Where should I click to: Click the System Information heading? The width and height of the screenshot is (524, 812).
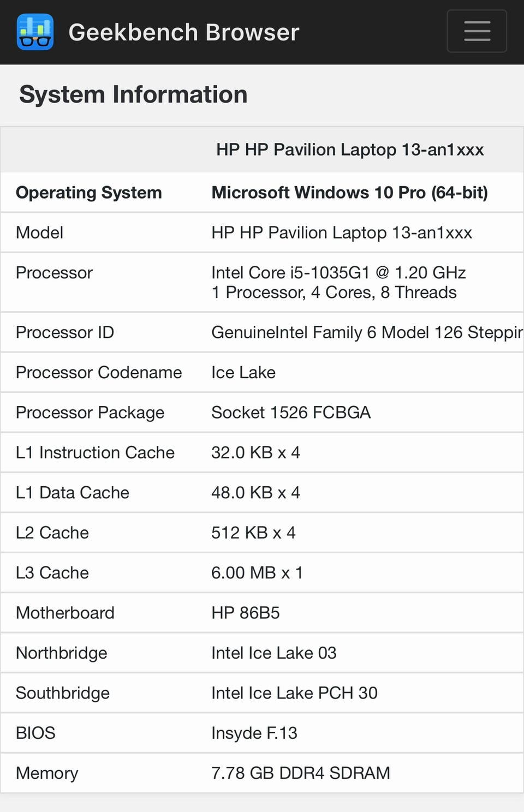[133, 94]
